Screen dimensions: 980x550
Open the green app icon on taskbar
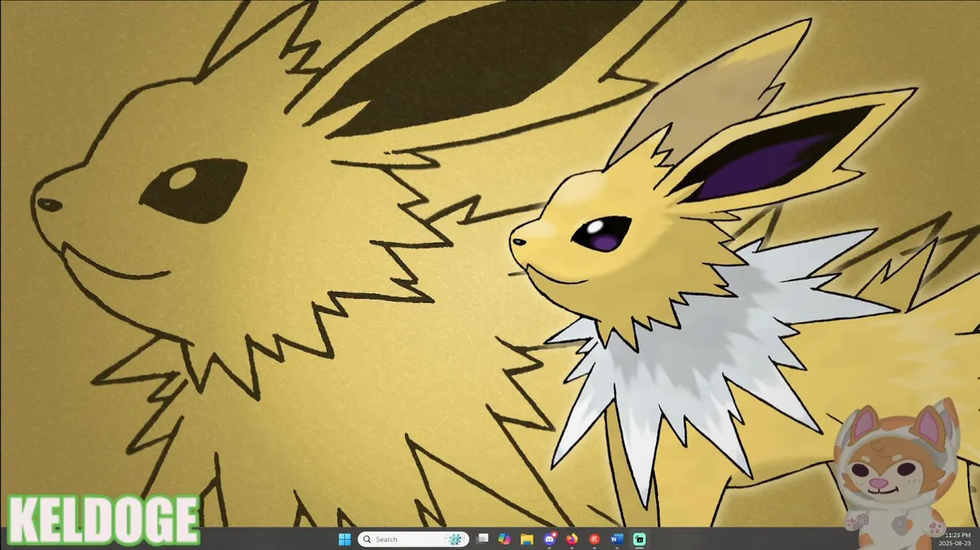click(x=639, y=539)
